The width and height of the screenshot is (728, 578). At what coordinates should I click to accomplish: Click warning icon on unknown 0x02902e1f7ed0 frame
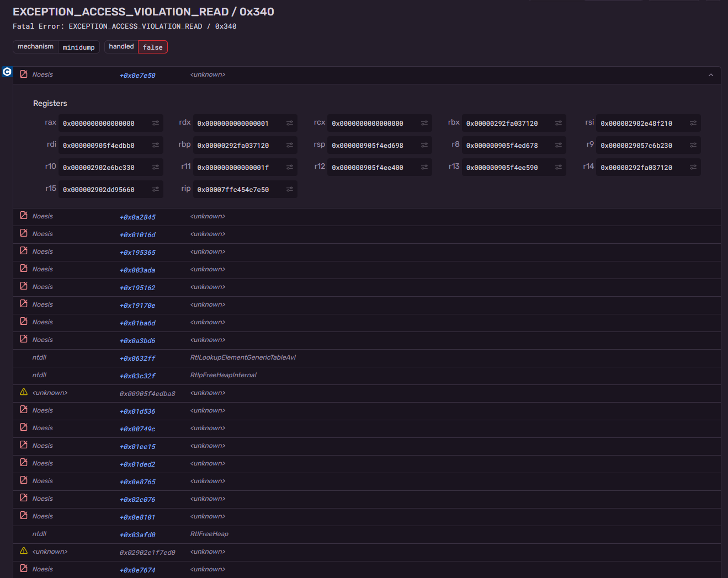(24, 551)
